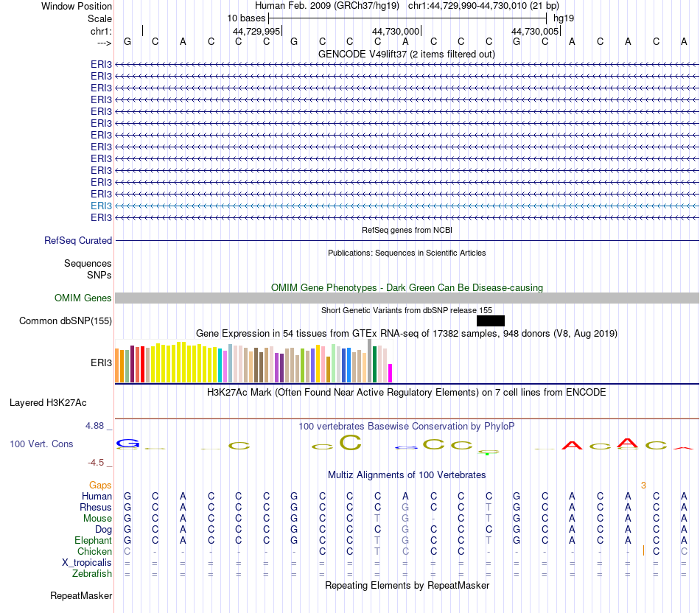Click the 100 Vert. Cons label
The height and width of the screenshot is (613, 700).
(41, 444)
